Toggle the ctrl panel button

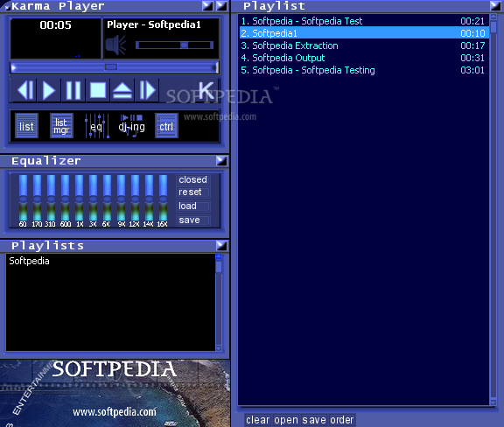pos(166,126)
